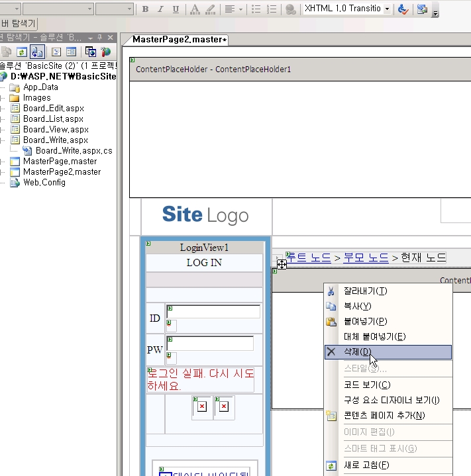Toggle Underline formatting in toolbar
Image resolution: width=471 pixels, height=476 pixels.
[176, 9]
